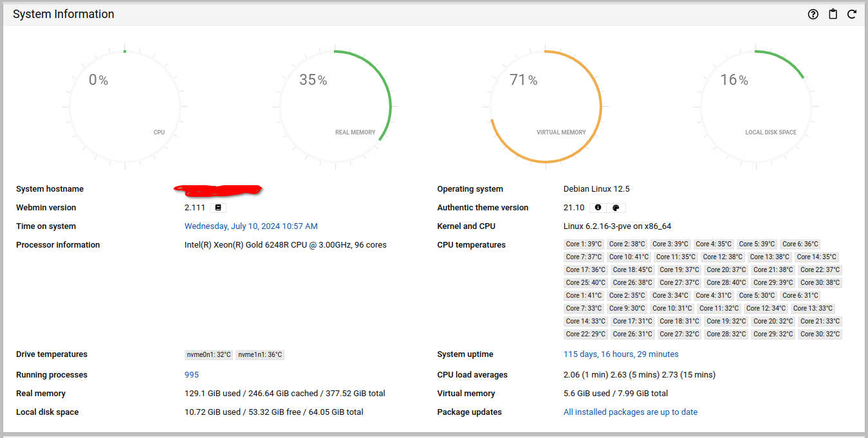This screenshot has width=868, height=438.
Task: Click the Core 20: 37°C temperature badge
Action: point(726,270)
